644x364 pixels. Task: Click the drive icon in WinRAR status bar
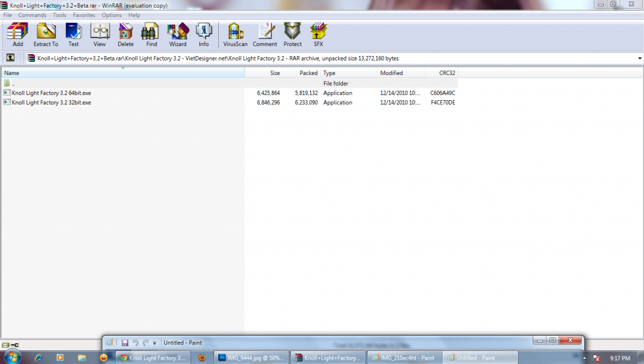[5, 345]
